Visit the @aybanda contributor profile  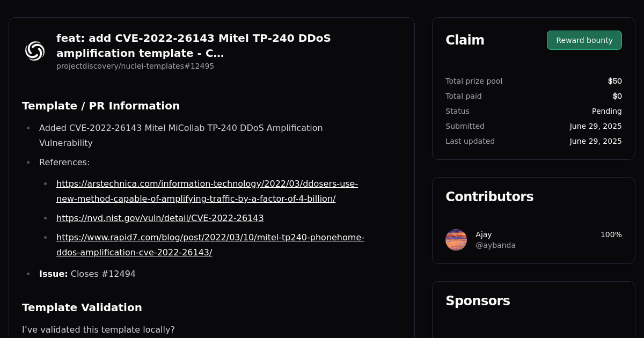[495, 245]
